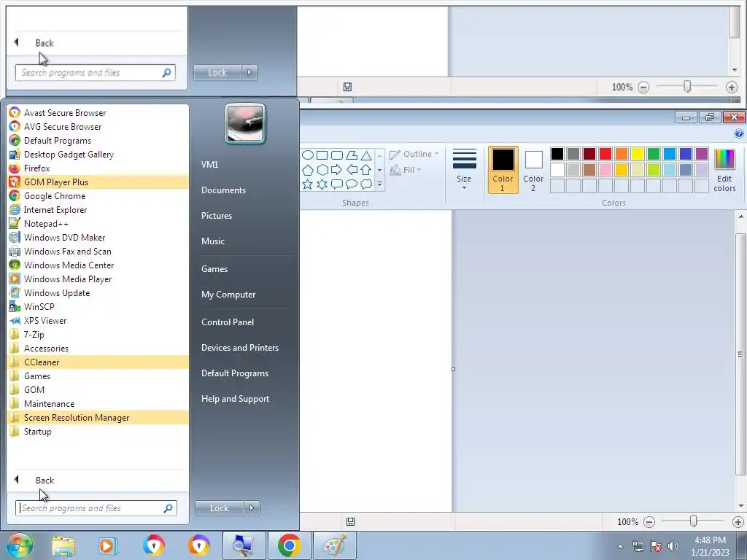
Task: Open the line Size dropdown
Action: [464, 170]
